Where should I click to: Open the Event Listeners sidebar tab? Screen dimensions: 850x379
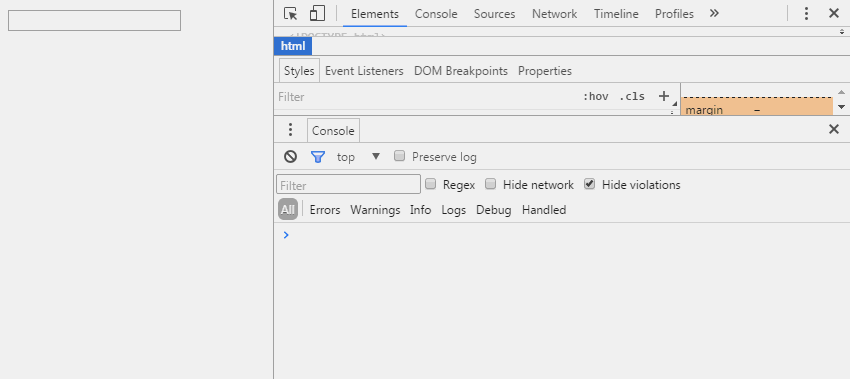364,71
